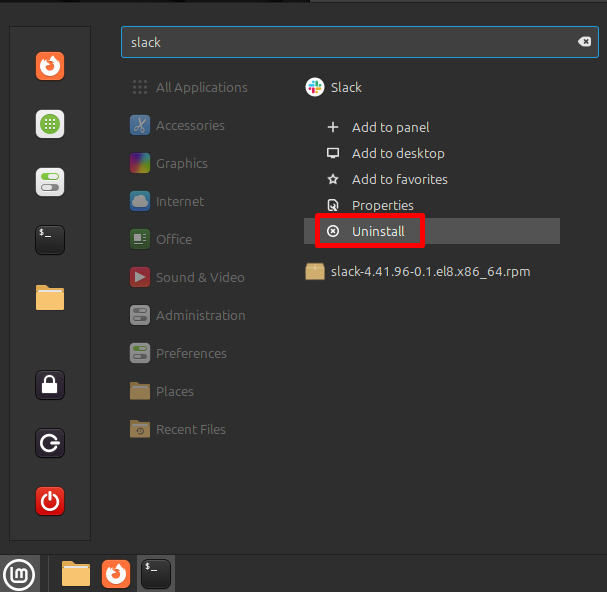Viewport: 607px width, 592px height.
Task: Lock the screen with padlock icon
Action: tap(50, 385)
